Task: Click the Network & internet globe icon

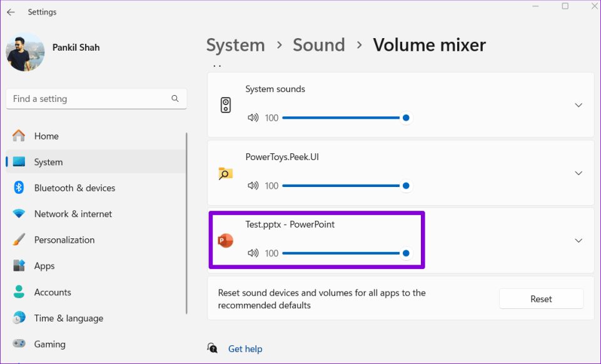Action: pyautogui.click(x=18, y=214)
